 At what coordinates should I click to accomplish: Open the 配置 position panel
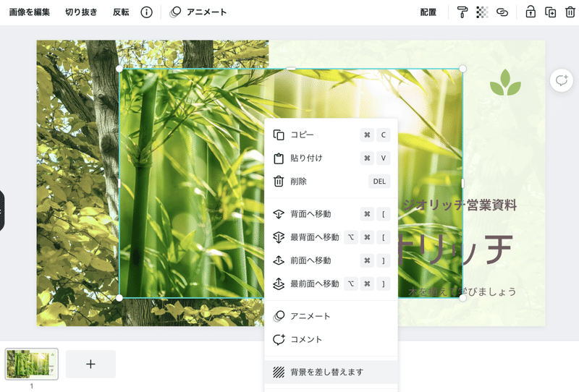(428, 12)
